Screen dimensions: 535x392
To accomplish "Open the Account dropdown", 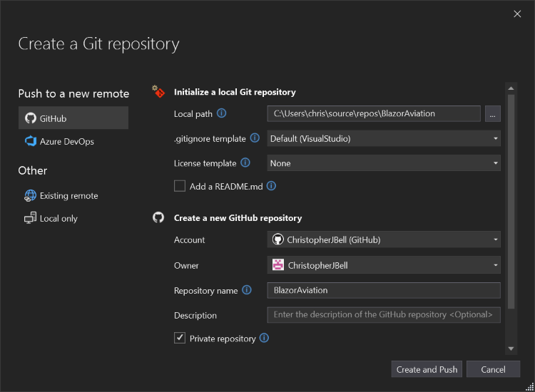I will point(384,240).
